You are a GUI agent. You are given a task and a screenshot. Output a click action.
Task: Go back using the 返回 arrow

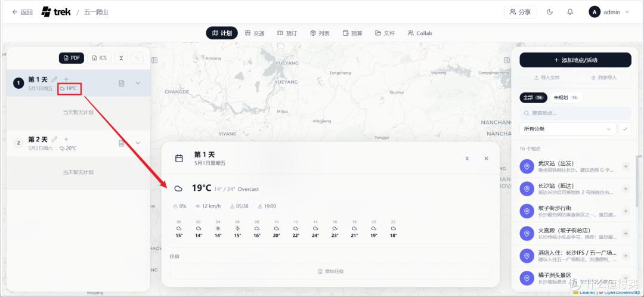[22, 13]
